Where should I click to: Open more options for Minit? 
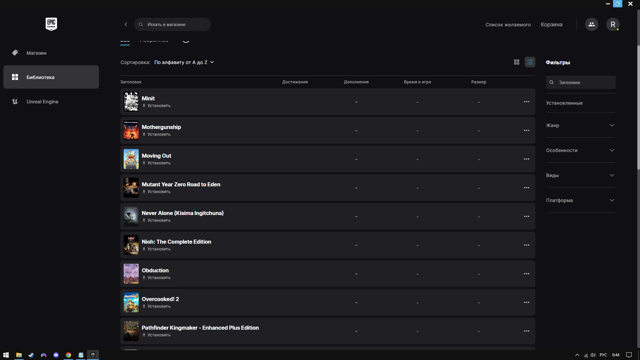527,102
